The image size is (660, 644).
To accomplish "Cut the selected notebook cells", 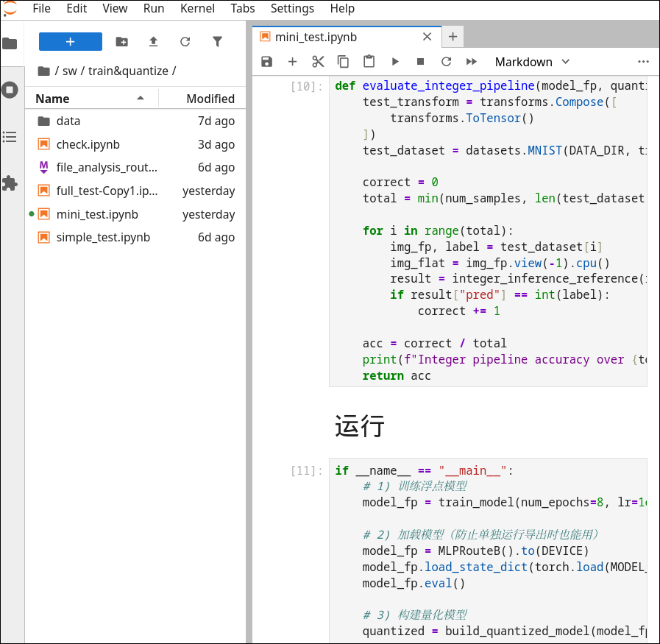I will (x=318, y=62).
